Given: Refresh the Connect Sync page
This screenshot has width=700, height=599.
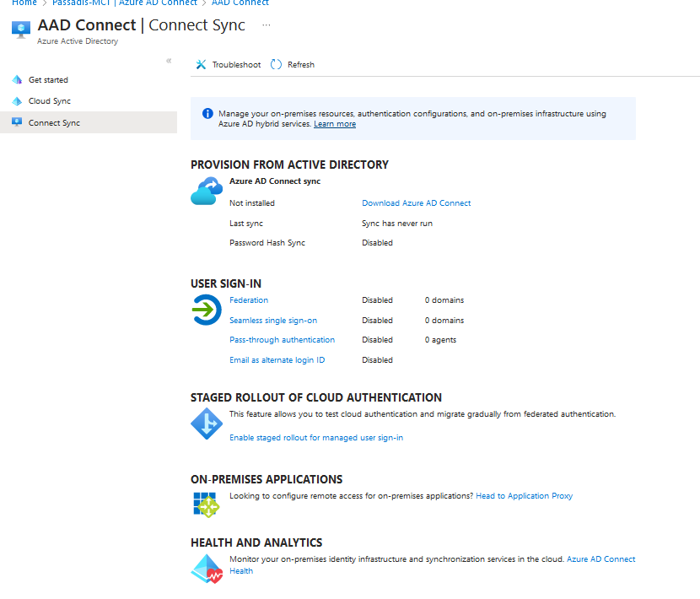Looking at the screenshot, I should pos(293,64).
